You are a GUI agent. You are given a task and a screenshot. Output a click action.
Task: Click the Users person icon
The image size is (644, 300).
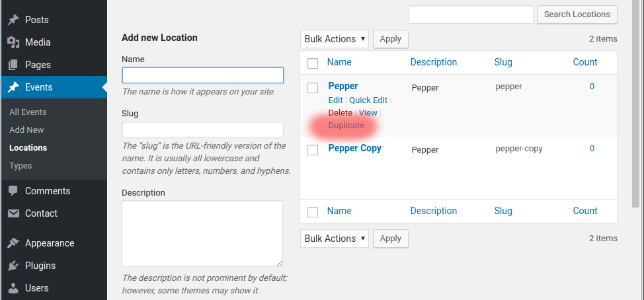coord(13,288)
